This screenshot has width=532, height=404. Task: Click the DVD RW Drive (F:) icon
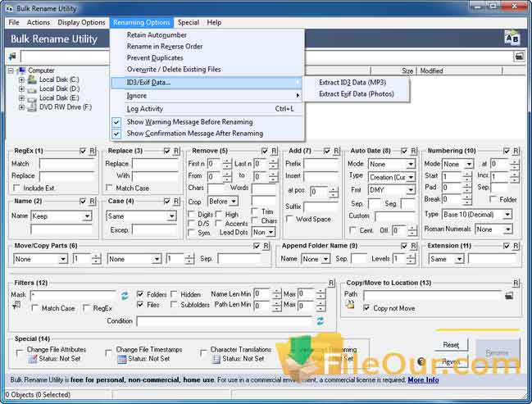point(32,107)
